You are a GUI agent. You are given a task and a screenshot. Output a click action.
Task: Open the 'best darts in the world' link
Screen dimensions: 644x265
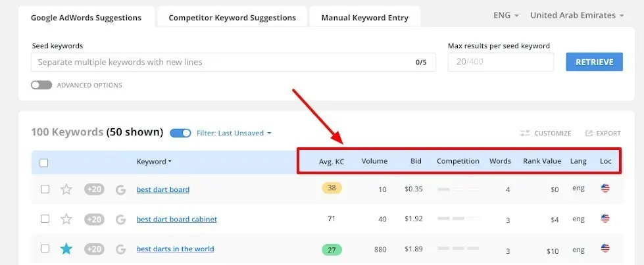[175, 249]
